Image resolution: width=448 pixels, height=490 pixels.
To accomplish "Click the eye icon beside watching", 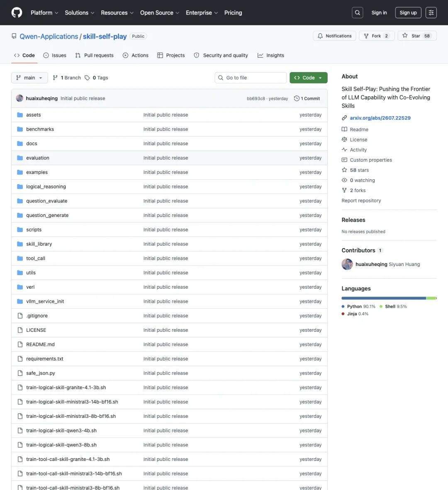I will pyautogui.click(x=344, y=180).
